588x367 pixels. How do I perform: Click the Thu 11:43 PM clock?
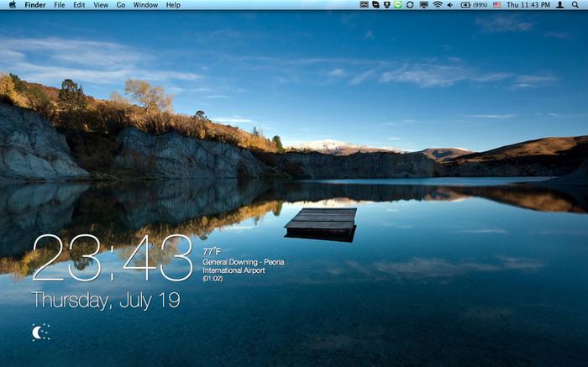pyautogui.click(x=528, y=5)
